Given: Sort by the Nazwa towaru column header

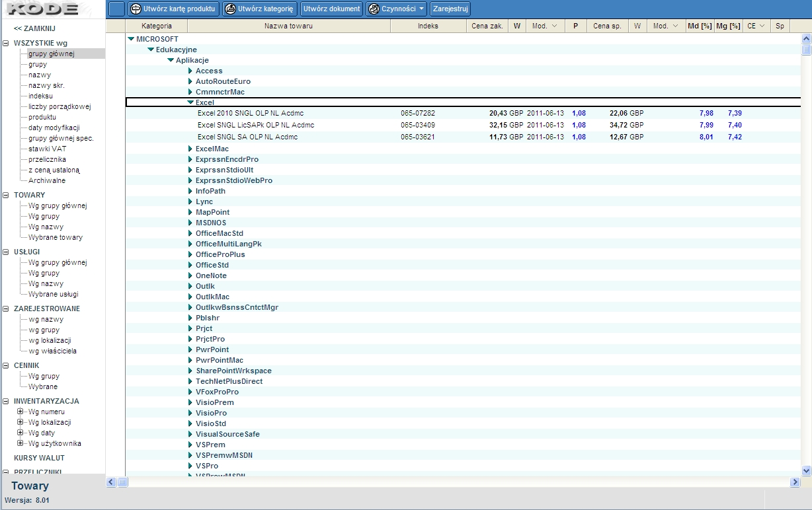Looking at the screenshot, I should (288, 26).
